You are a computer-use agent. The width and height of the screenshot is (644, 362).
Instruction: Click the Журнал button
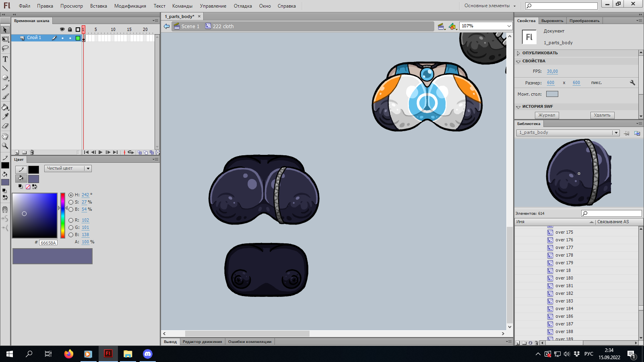click(x=547, y=115)
